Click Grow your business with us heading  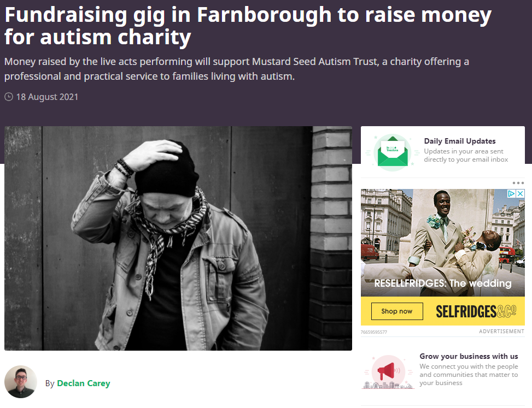click(469, 356)
